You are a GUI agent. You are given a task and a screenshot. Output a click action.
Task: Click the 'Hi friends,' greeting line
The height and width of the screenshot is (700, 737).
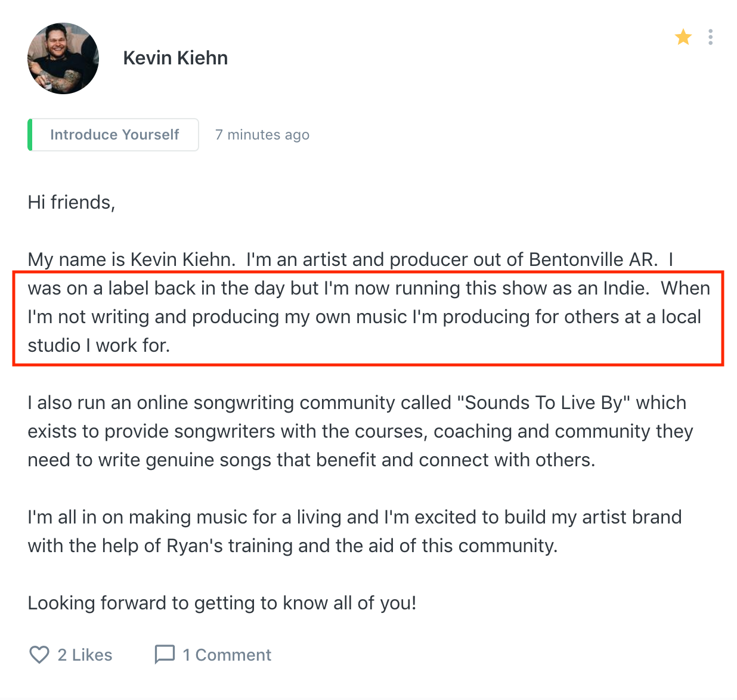(x=71, y=203)
